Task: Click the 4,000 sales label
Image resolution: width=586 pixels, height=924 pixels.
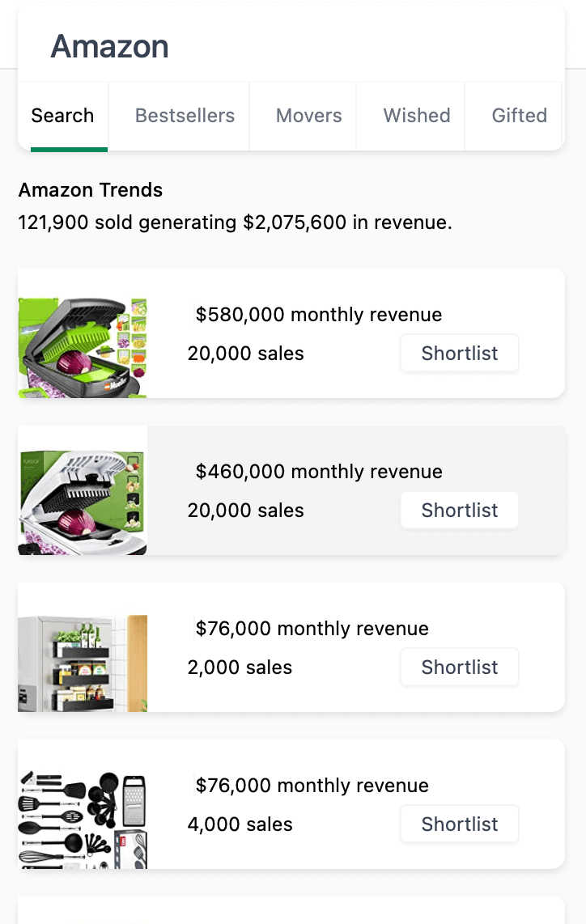Action: pyautogui.click(x=240, y=824)
